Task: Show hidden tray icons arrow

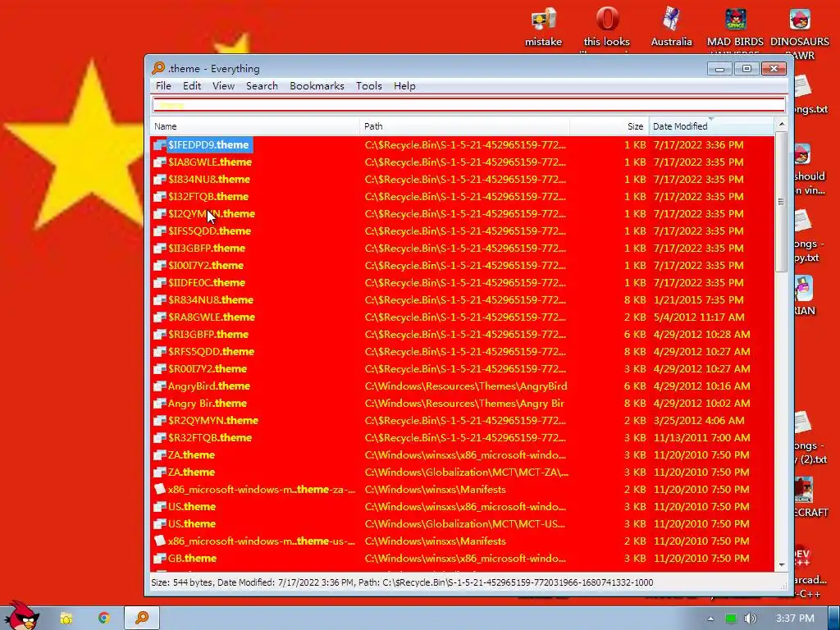Action: click(710, 619)
